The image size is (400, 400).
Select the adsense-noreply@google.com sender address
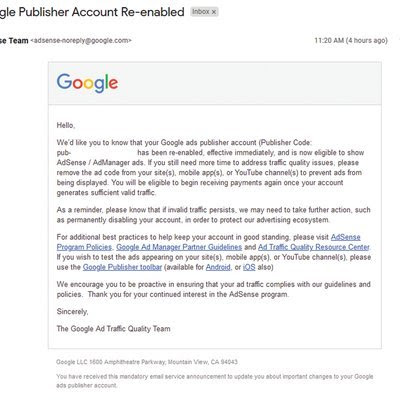(x=81, y=41)
